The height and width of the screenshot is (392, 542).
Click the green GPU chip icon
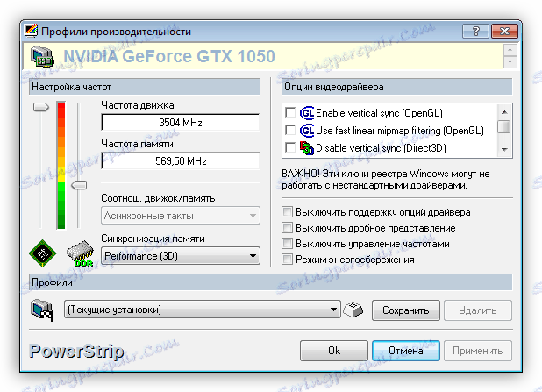42,253
